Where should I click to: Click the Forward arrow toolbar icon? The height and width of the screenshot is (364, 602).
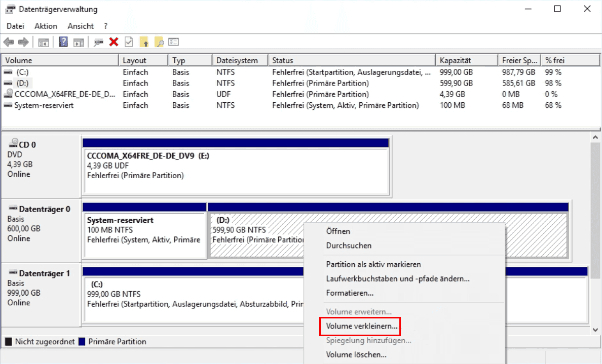point(23,42)
